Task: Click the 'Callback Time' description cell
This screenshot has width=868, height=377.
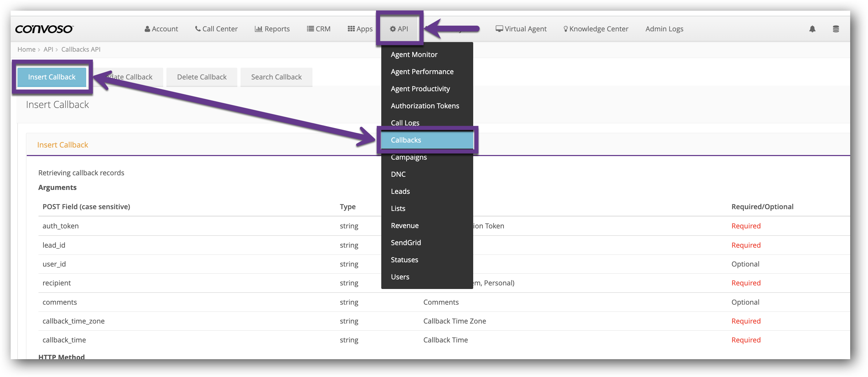Action: pyautogui.click(x=445, y=340)
